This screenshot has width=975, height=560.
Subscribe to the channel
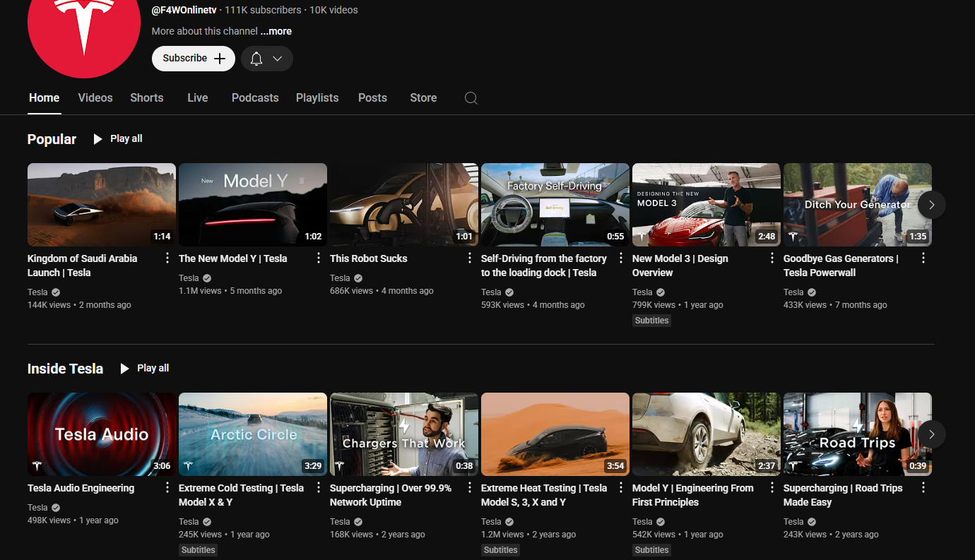194,59
